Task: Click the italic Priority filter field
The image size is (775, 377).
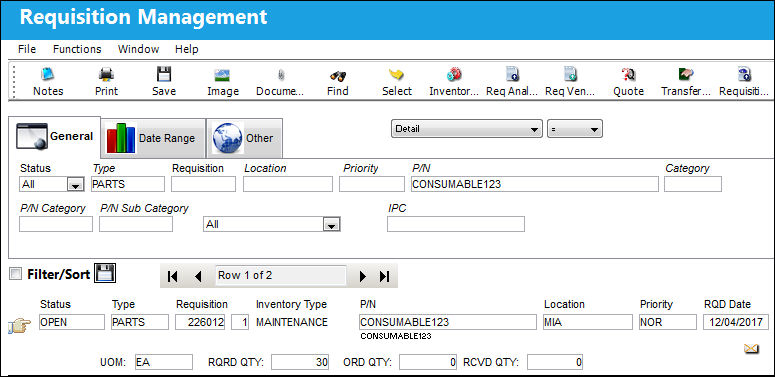Action: (372, 184)
